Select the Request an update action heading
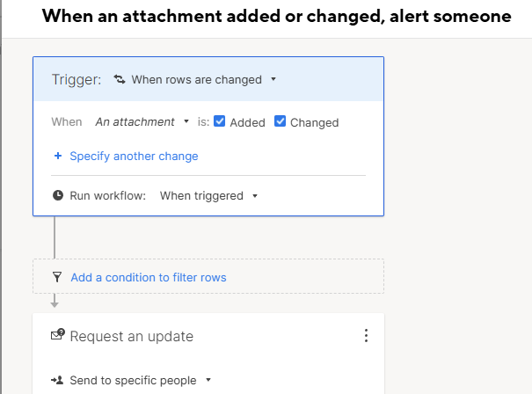532x394 pixels. [132, 336]
